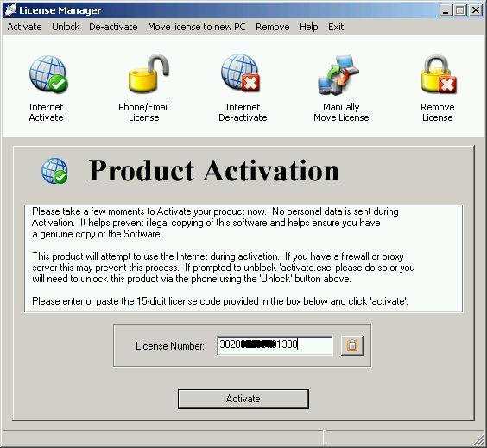Viewport: 487px width, 448px height.
Task: Select Exit in the menu bar
Action: [336, 27]
